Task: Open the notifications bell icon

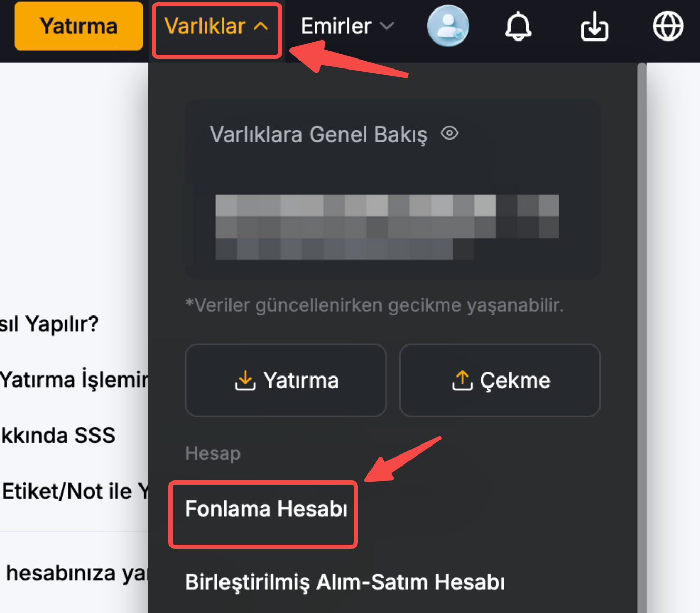Action: pos(518,26)
